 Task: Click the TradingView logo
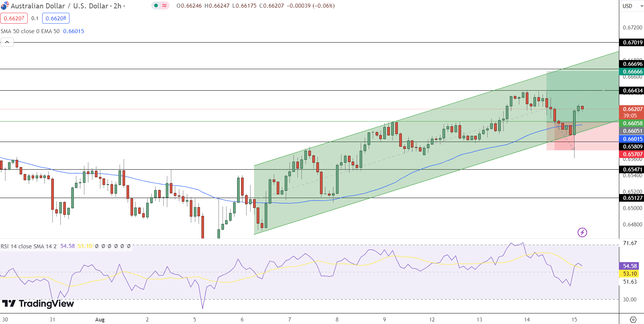pos(38,304)
